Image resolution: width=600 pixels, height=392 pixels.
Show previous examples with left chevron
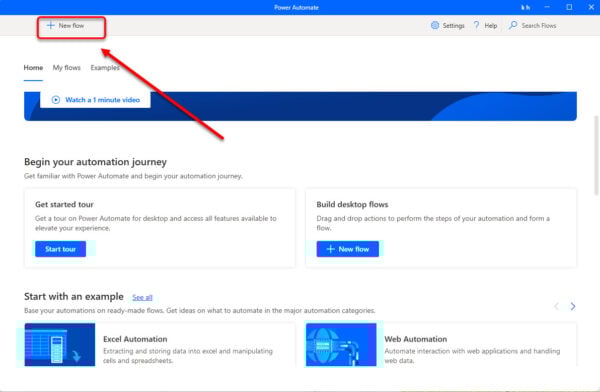pos(557,306)
